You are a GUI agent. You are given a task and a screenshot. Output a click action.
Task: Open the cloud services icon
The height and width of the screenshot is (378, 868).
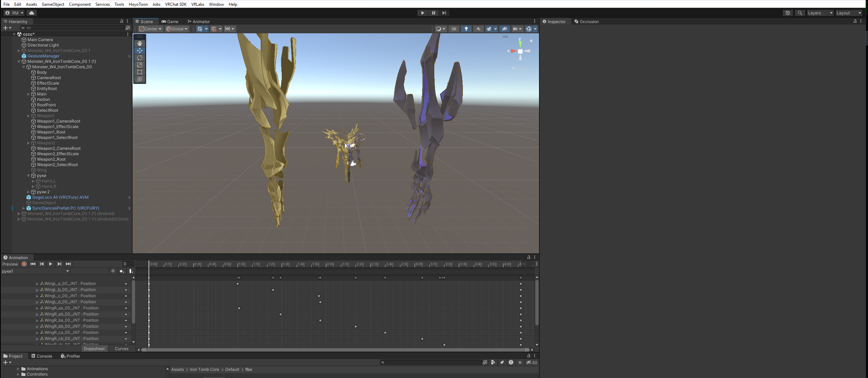pos(32,13)
